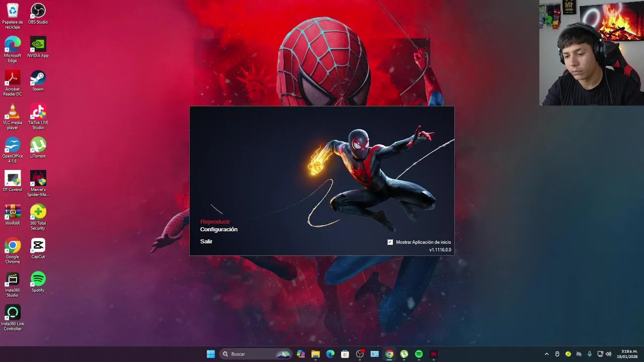Image resolution: width=644 pixels, height=362 pixels.
Task: Select the CapCut desktop icon
Action: pos(38,248)
